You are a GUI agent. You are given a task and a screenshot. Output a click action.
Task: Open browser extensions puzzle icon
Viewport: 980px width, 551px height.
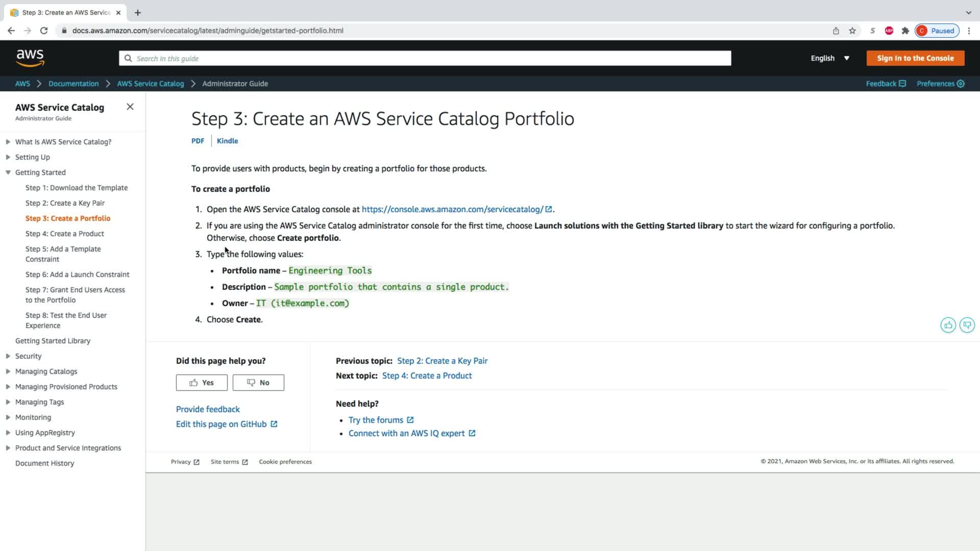tap(905, 31)
